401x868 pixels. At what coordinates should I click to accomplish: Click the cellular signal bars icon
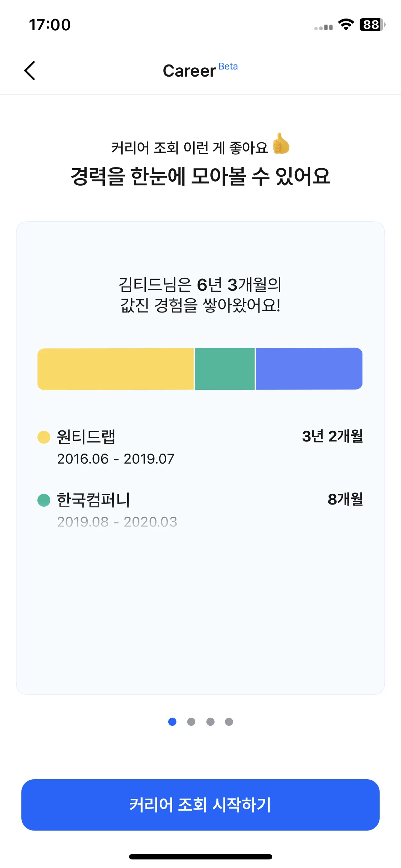323,27
